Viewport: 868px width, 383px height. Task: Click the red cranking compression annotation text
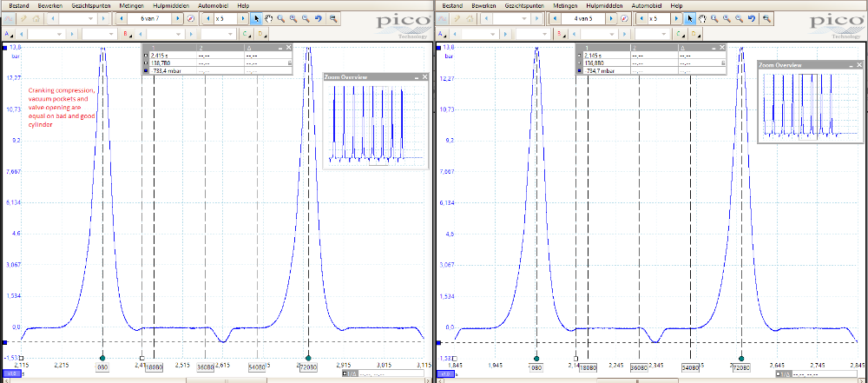coord(62,108)
